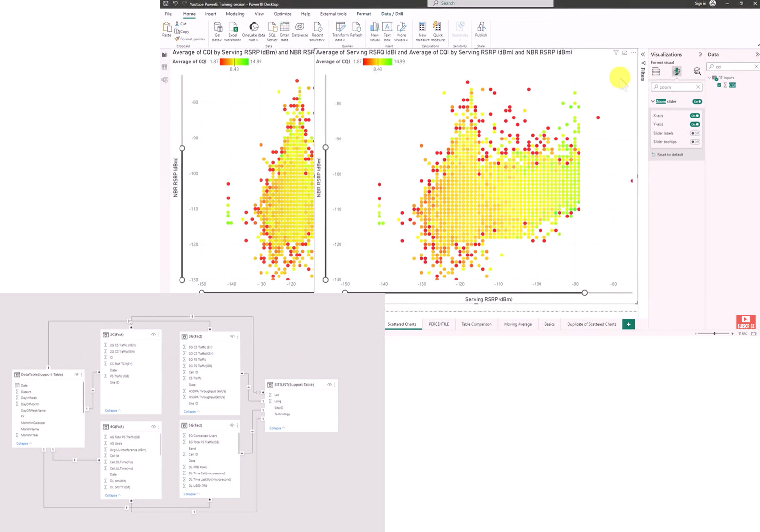Select the Build visual fields icon
The height and width of the screenshot is (532, 760).
pyautogui.click(x=656, y=72)
